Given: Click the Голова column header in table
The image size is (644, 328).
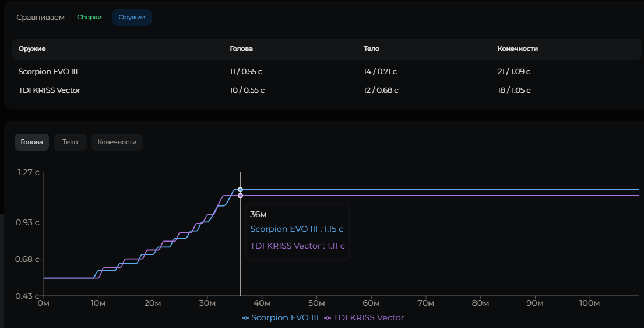Looking at the screenshot, I should tap(241, 48).
